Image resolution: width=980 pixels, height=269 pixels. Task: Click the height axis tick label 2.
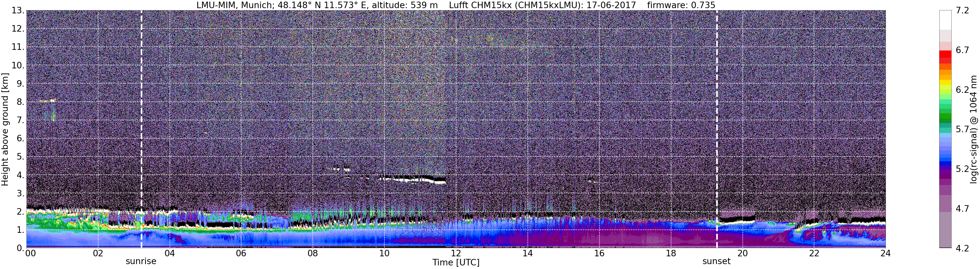[21, 212]
